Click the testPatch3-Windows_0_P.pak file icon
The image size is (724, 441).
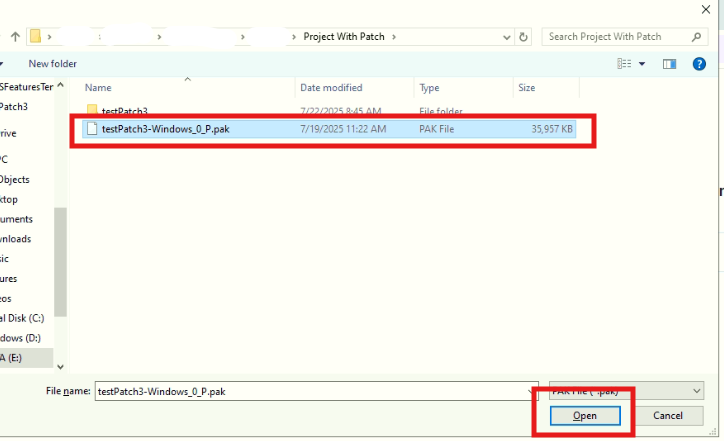[92, 129]
